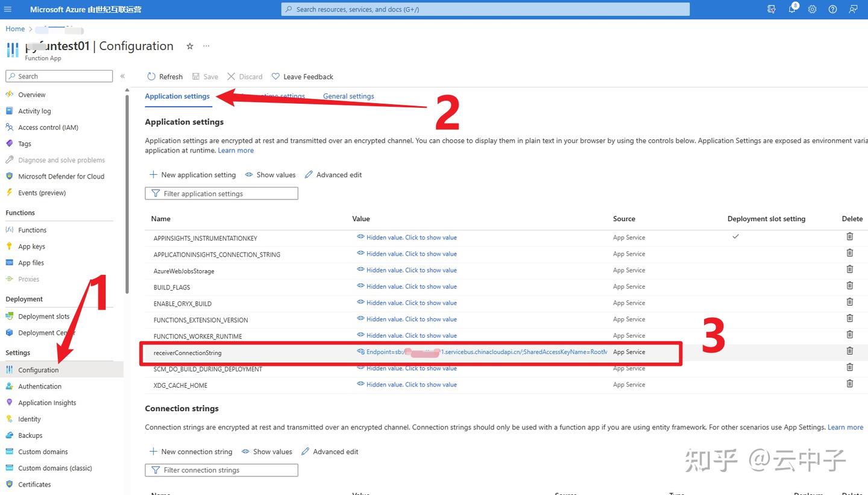The height and width of the screenshot is (495, 868).
Task: Open the Azure portal Settings gear icon
Action: 813,9
